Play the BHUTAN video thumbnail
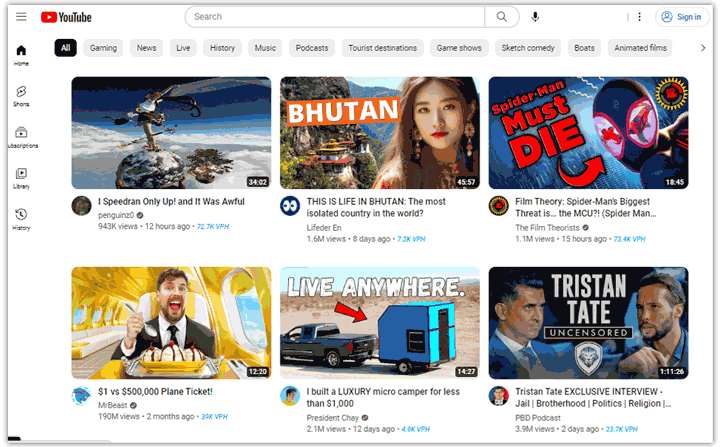This screenshot has height=447, width=720. 379,133
